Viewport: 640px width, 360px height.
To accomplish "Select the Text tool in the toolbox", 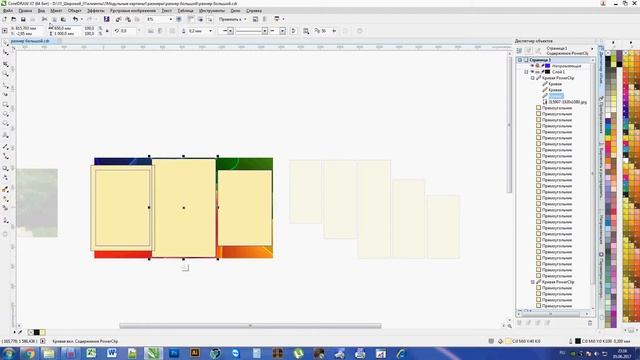I will pyautogui.click(x=5, y=136).
